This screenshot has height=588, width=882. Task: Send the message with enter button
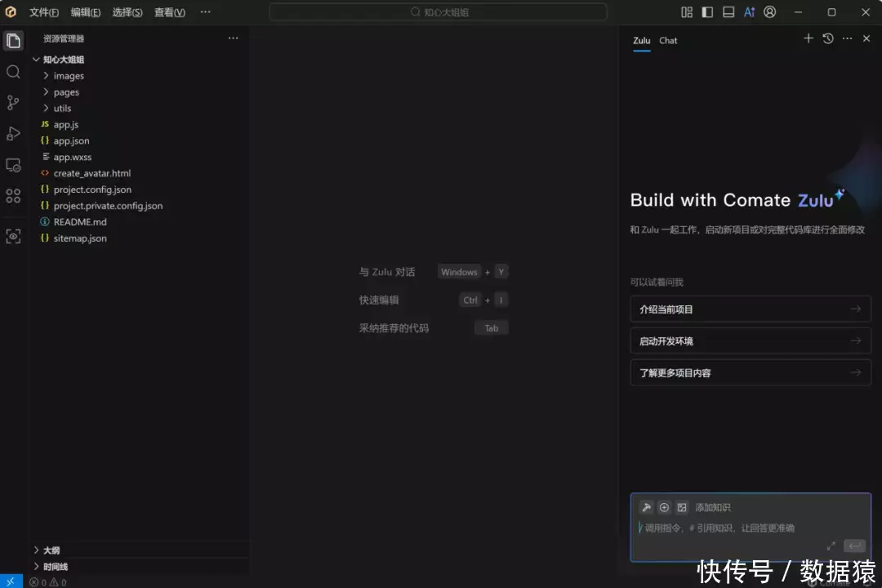click(x=854, y=546)
